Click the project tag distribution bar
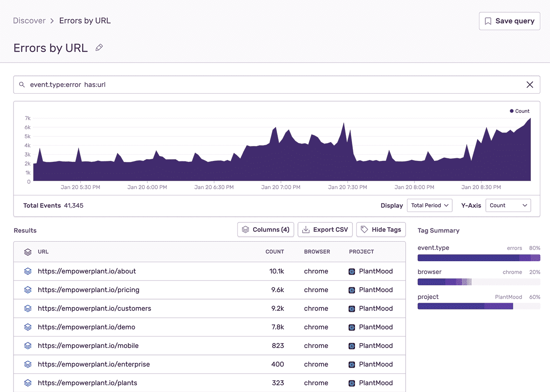The height and width of the screenshot is (392, 550). click(x=479, y=307)
